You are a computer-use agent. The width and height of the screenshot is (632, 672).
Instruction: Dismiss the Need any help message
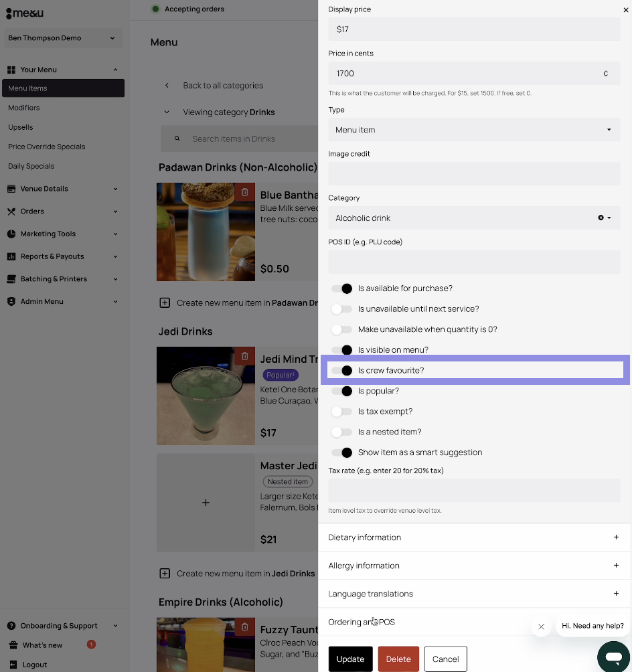coord(541,626)
